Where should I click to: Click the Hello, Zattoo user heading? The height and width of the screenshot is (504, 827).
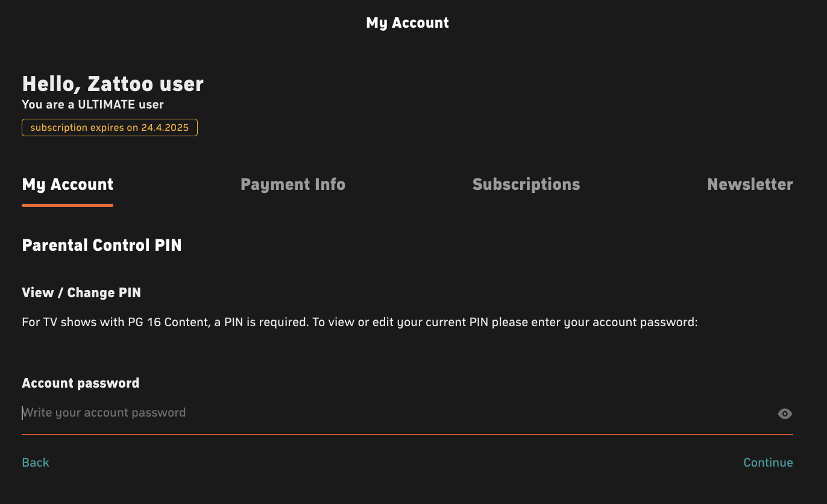pos(113,84)
